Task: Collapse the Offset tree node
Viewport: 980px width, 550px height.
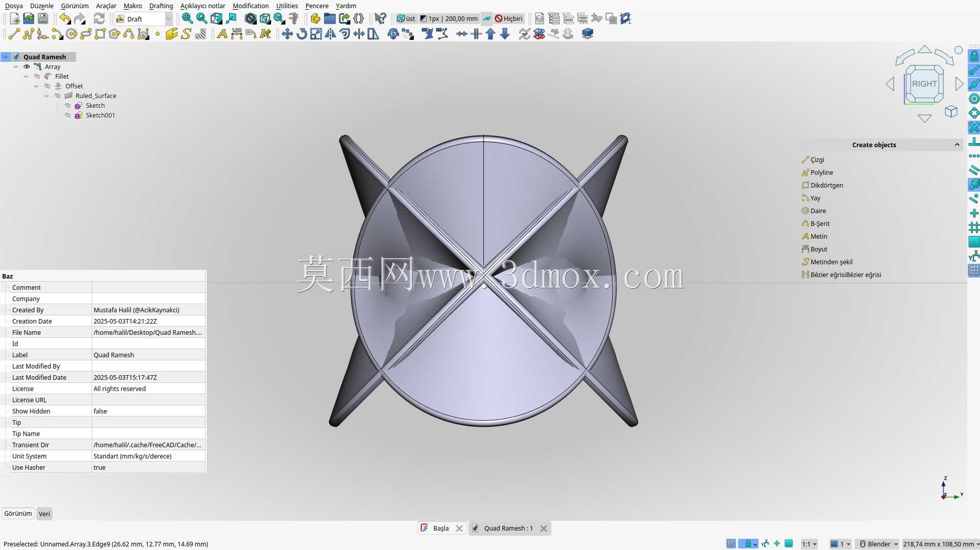Action: pos(36,86)
